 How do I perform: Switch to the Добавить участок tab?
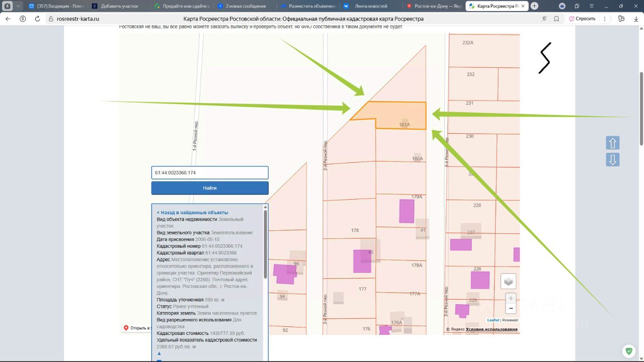tap(119, 6)
